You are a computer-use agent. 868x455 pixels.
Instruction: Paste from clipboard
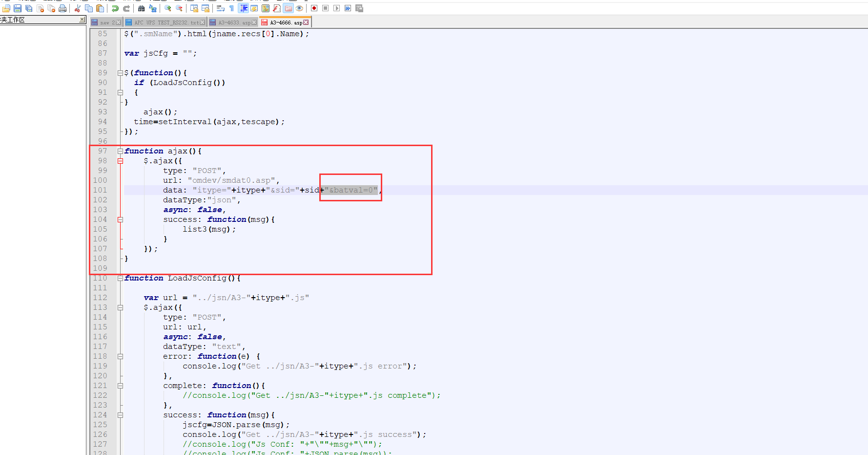tap(100, 8)
